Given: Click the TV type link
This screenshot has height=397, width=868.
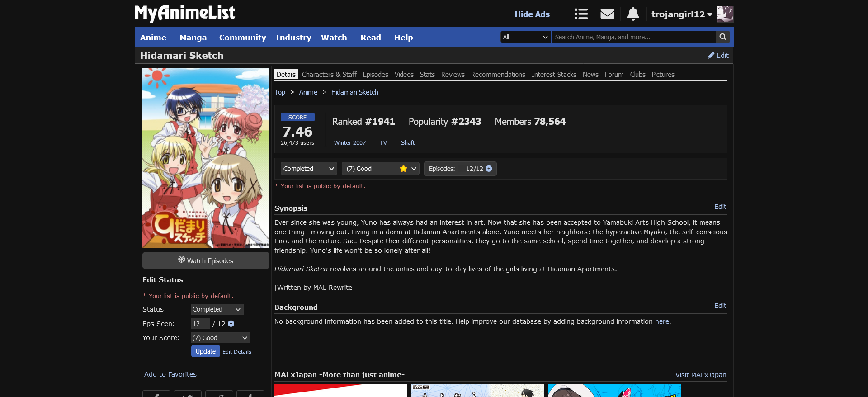Looking at the screenshot, I should click(383, 143).
